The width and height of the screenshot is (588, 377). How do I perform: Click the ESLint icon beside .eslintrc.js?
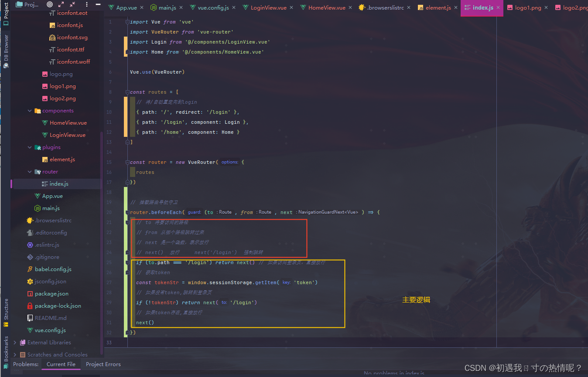tap(30, 245)
